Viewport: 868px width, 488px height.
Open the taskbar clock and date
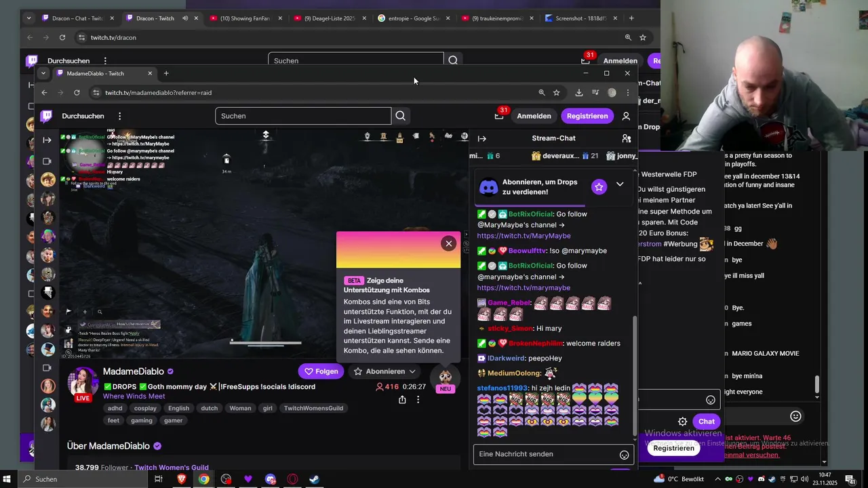tap(826, 479)
